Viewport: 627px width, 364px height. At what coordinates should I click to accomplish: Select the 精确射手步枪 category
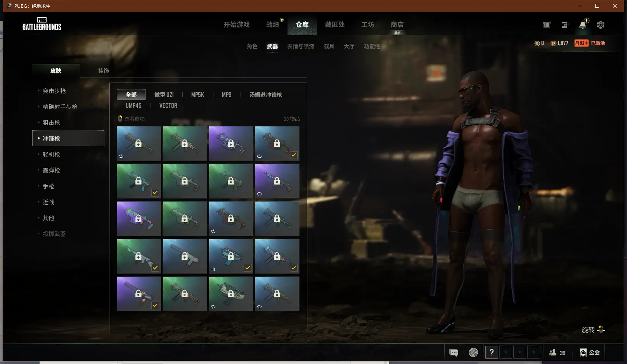pos(60,107)
